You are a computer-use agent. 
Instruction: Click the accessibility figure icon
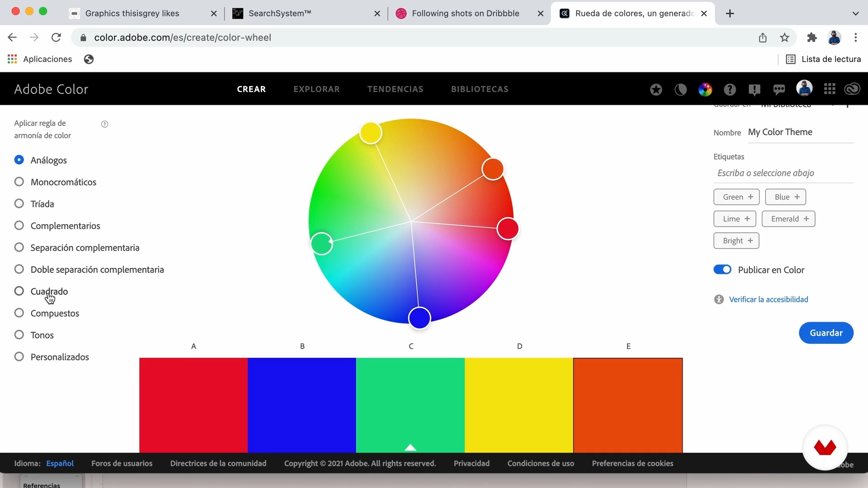(719, 300)
